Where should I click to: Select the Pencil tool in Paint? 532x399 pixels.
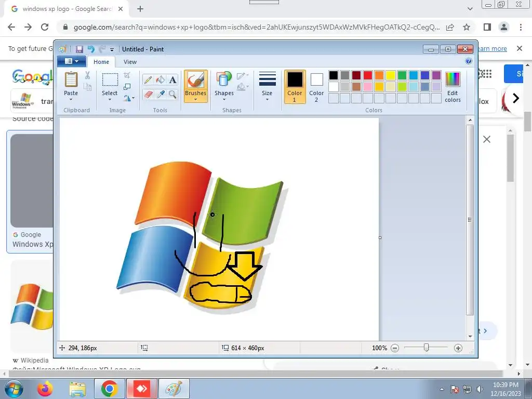coord(148,79)
